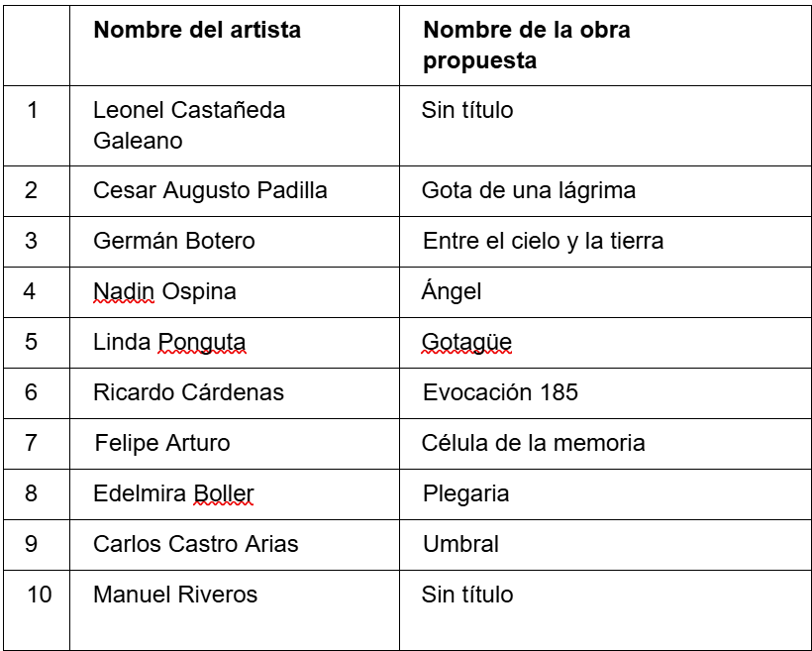Image resolution: width=812 pixels, height=651 pixels.
Task: Click the misspelled word Nadin
Action: tap(124, 291)
